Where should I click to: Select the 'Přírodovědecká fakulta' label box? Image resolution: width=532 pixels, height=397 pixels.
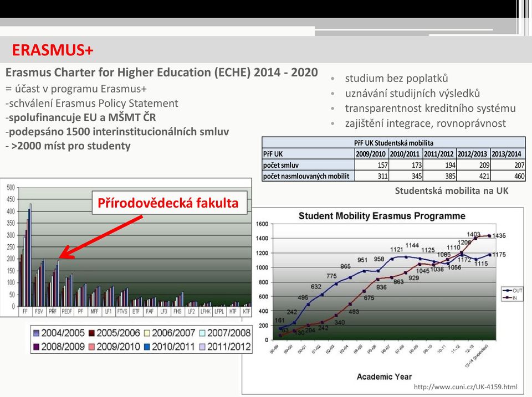coord(170,203)
